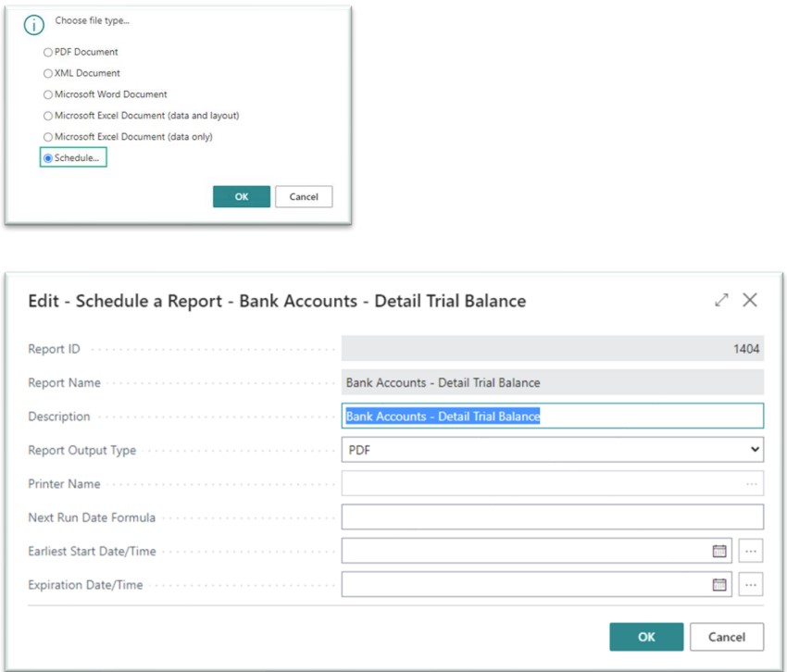Click the Expiration Date/Time field

(536, 584)
